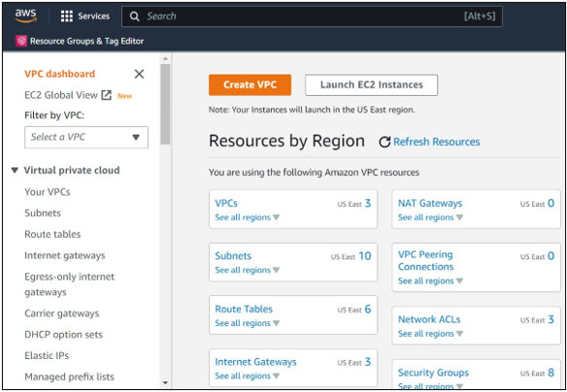Open the Internet Gateways card title link
Viewport: 567px width, 392px height.
[255, 362]
